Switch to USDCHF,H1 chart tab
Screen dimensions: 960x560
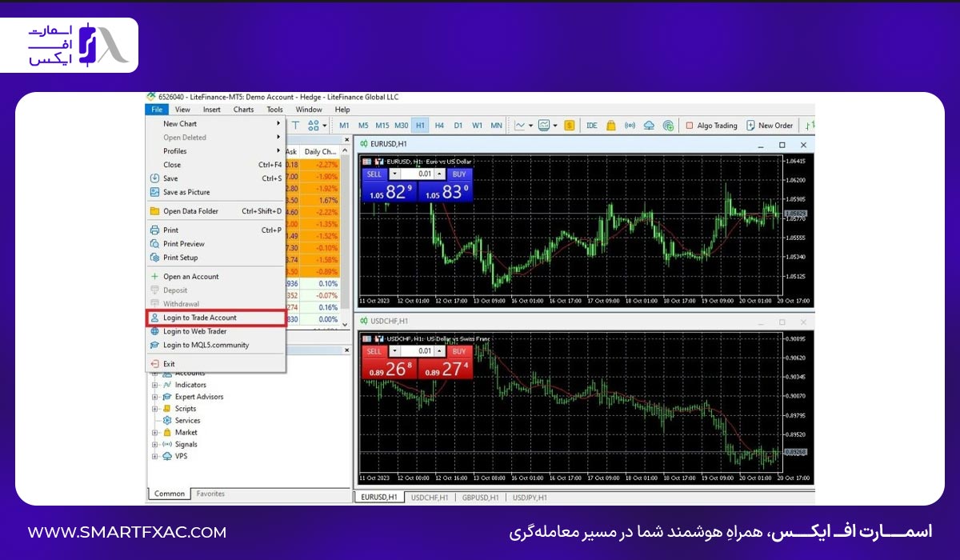(x=430, y=498)
